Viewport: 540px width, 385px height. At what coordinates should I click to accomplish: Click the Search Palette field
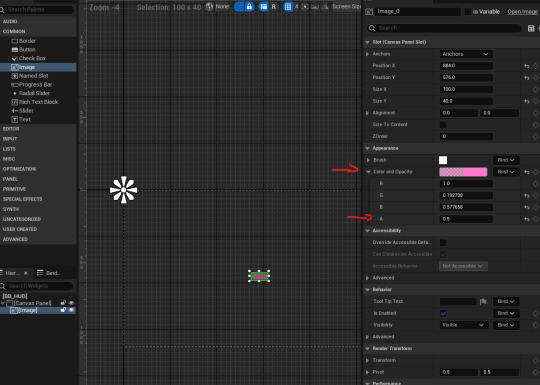(x=37, y=10)
